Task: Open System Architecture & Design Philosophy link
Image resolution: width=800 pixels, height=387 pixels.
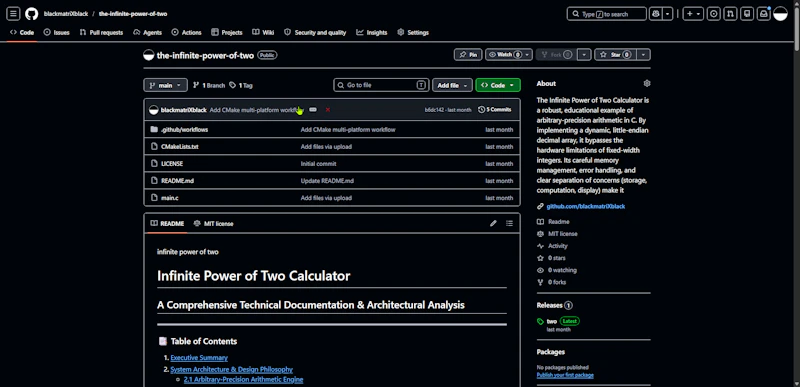Action: (232, 369)
